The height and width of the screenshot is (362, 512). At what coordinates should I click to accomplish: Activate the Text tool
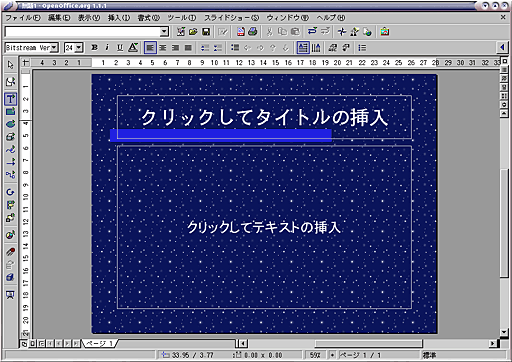pos(10,99)
